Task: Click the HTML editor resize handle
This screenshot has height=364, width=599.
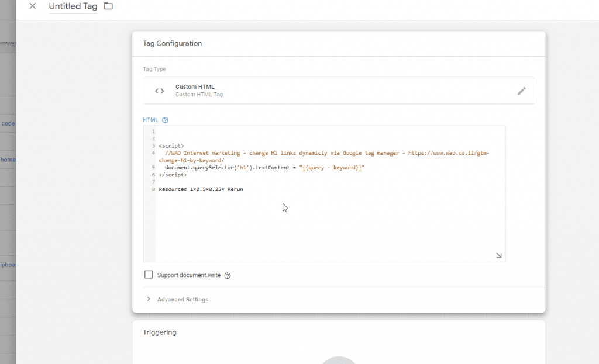Action: pos(499,255)
